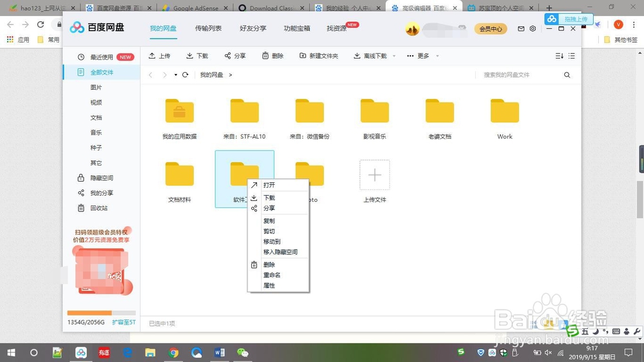Click the 新建文件夹 toolbar button

coord(319,56)
